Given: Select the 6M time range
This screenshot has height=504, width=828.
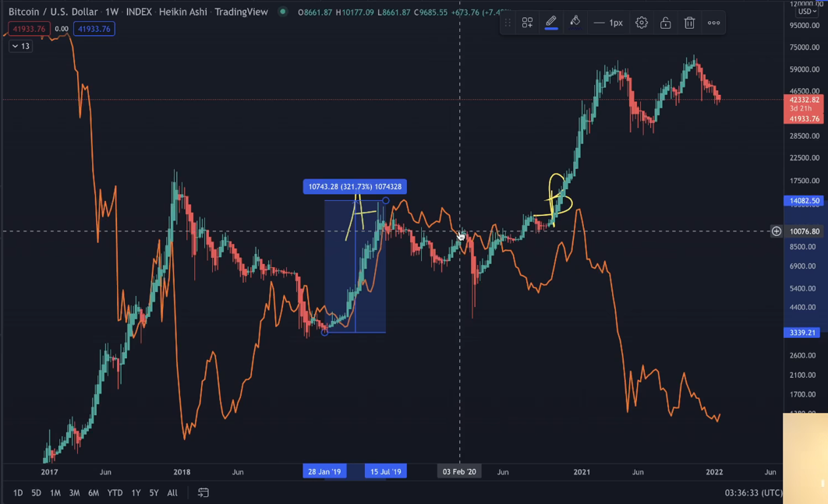Looking at the screenshot, I should (94, 493).
